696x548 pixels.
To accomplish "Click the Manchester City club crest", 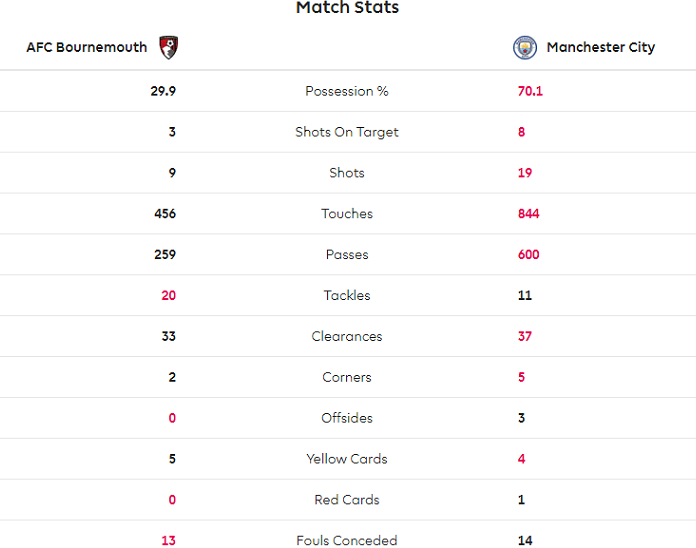I will click(x=525, y=47).
